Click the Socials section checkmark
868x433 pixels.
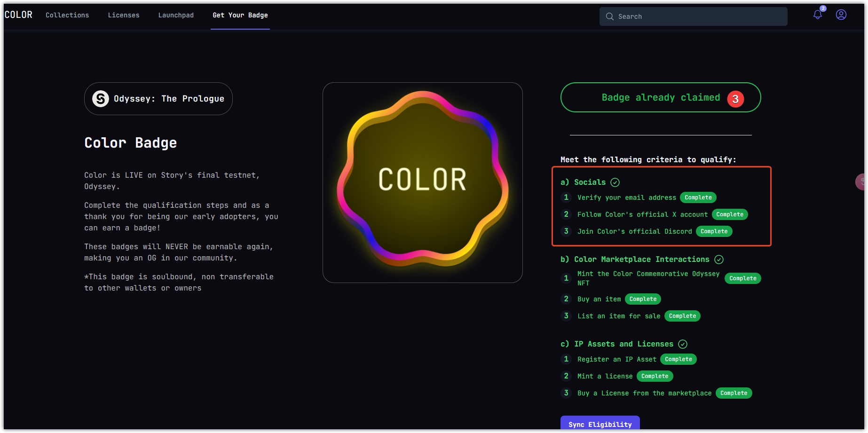tap(615, 182)
